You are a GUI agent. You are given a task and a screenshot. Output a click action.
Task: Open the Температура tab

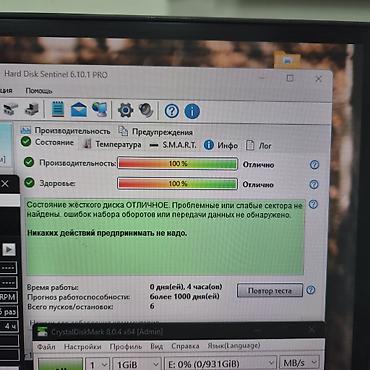point(112,144)
